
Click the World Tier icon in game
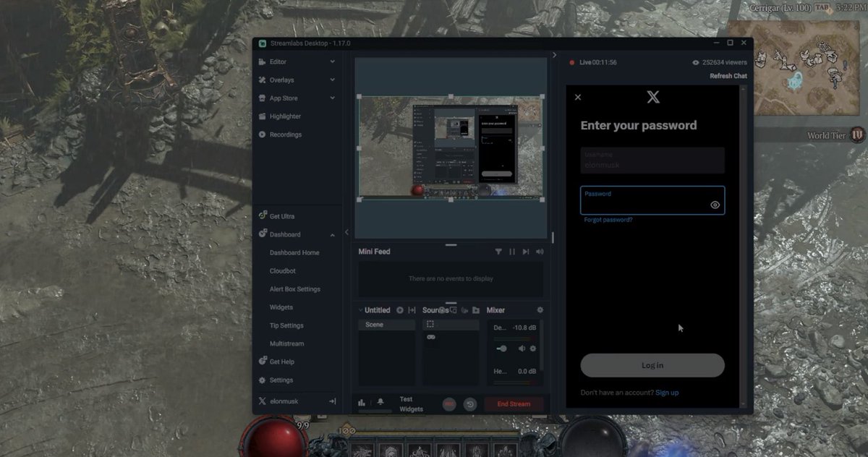tap(858, 134)
